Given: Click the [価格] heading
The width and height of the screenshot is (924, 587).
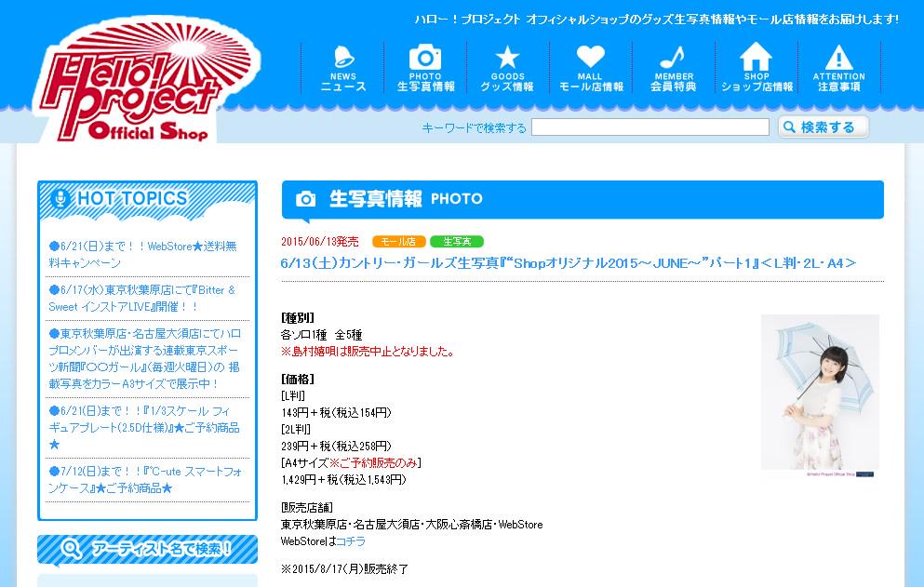Looking at the screenshot, I should [x=298, y=379].
